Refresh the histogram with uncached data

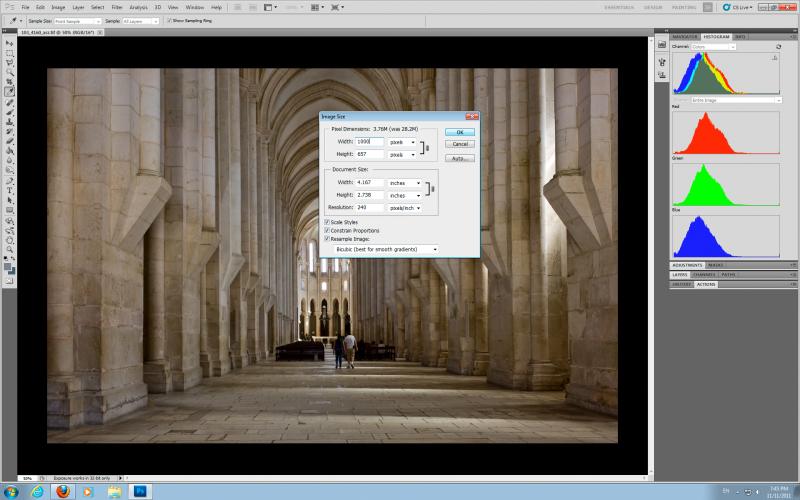(x=778, y=46)
